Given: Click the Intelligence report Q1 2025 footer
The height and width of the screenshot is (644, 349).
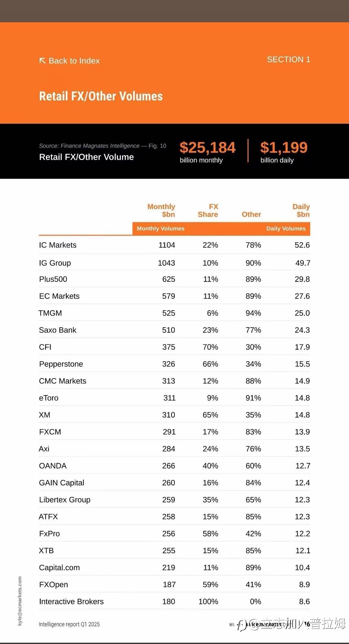Looking at the screenshot, I should 69,624.
